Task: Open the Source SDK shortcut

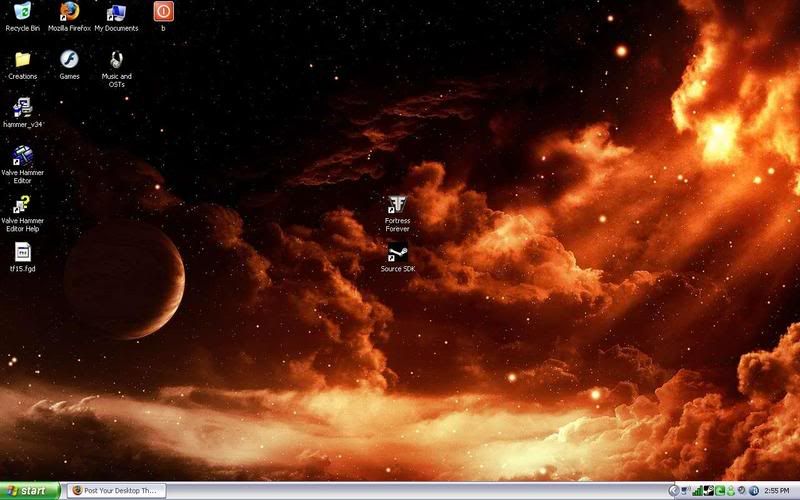Action: (397, 251)
